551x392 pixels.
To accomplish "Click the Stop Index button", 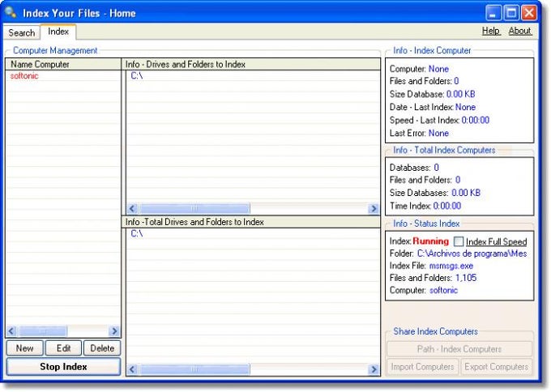I will click(x=63, y=367).
